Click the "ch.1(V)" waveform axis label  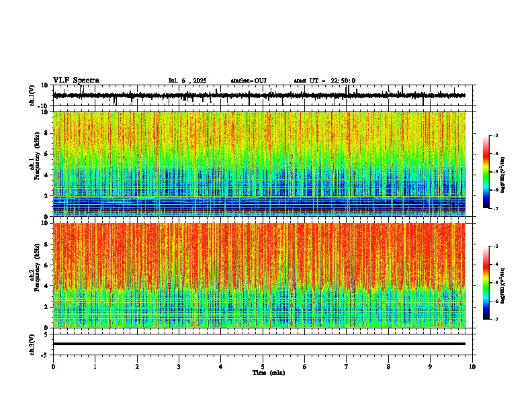(x=32, y=95)
